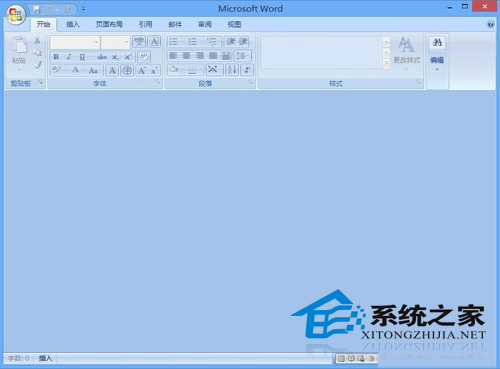Click the clear formatting eraser icon

coord(144,57)
